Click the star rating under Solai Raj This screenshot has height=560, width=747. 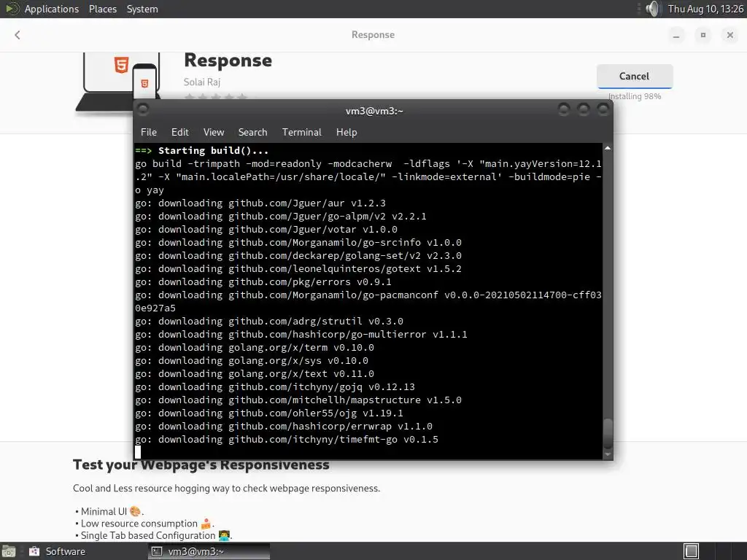click(x=216, y=97)
